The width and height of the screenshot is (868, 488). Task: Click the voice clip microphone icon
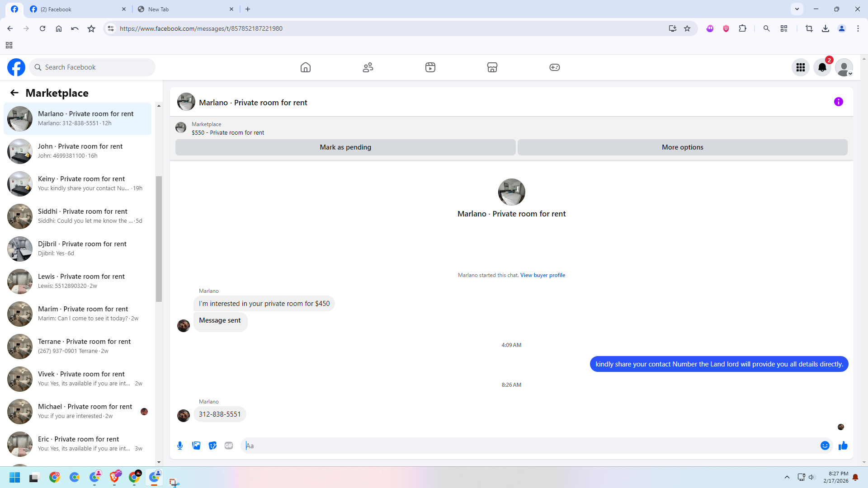coord(180,446)
